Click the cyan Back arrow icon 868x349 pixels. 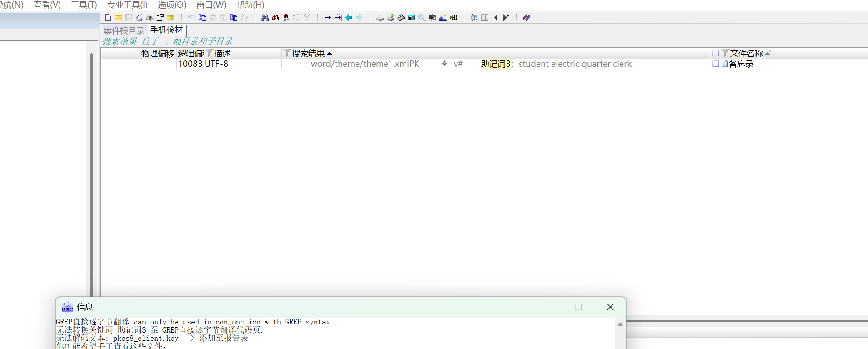349,18
